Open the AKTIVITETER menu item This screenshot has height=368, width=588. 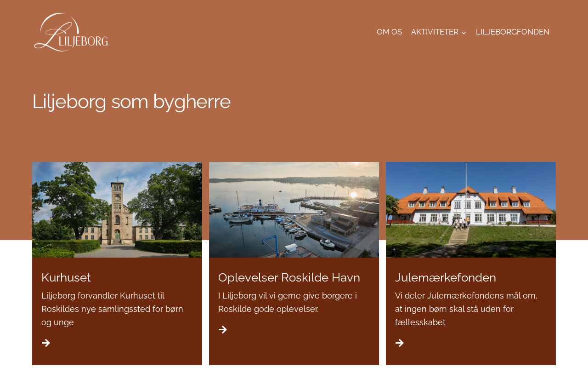[435, 32]
